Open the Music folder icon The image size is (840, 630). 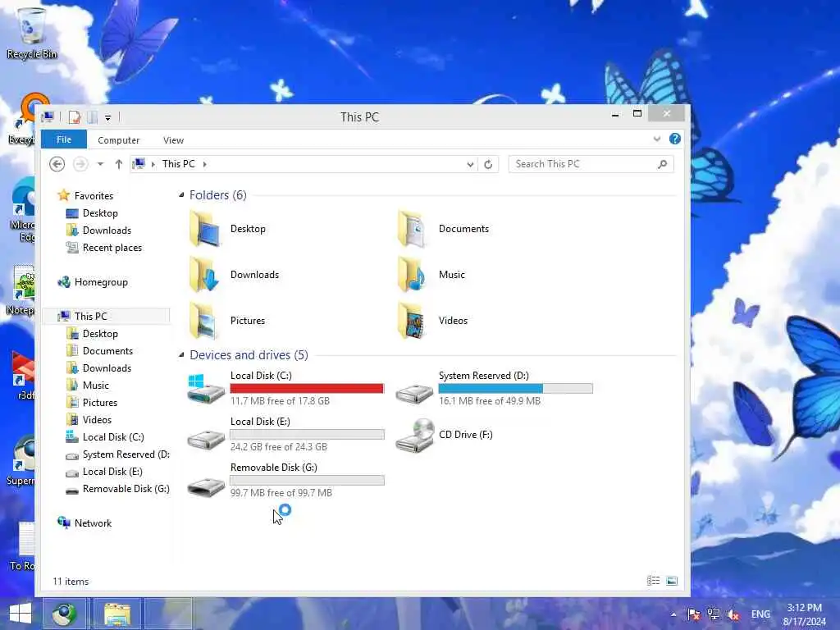point(413,275)
